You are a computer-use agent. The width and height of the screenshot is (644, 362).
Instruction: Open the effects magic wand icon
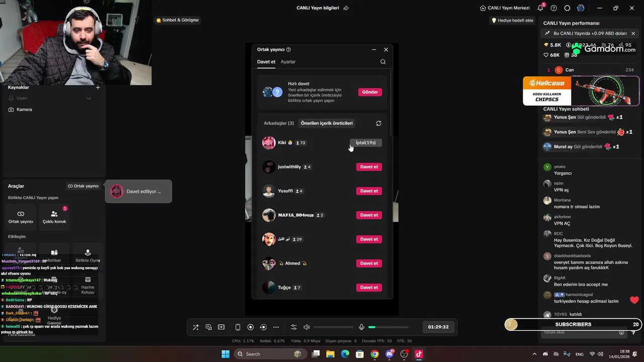point(196,327)
